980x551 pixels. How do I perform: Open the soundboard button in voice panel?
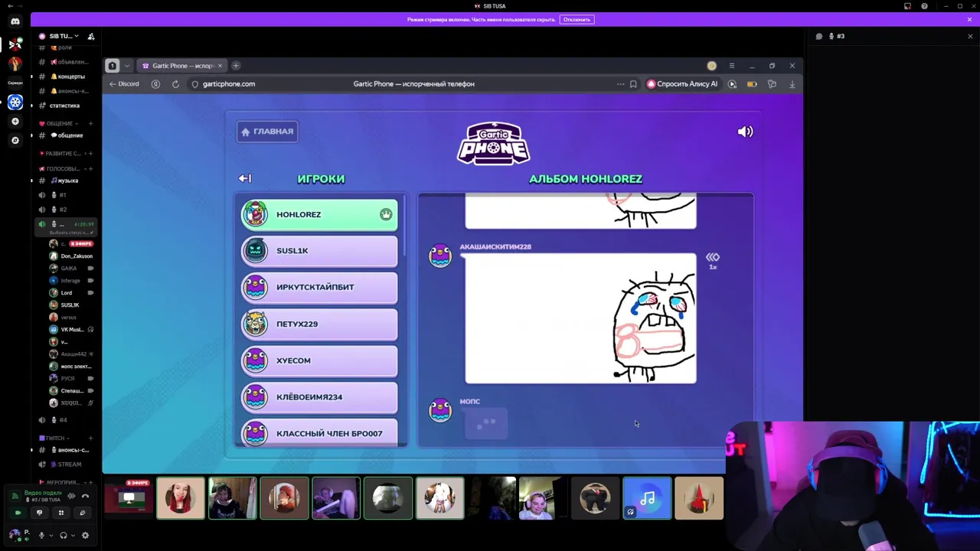(x=83, y=513)
